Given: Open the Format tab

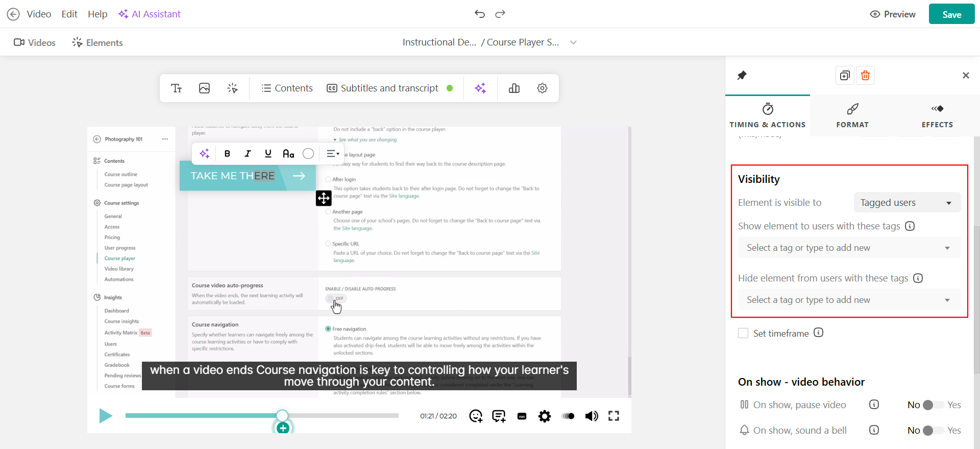Looking at the screenshot, I should (x=852, y=115).
